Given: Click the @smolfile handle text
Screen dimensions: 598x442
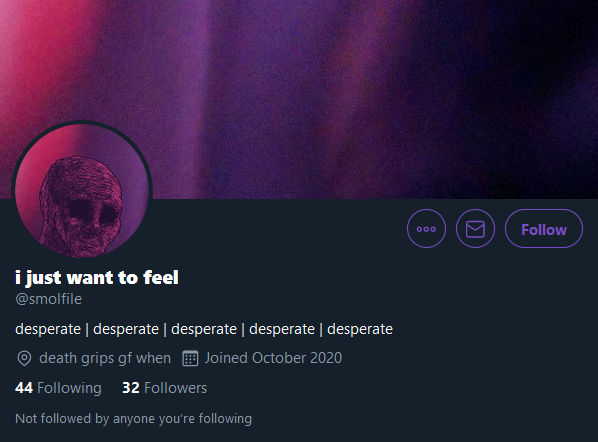Looking at the screenshot, I should pyautogui.click(x=48, y=299).
